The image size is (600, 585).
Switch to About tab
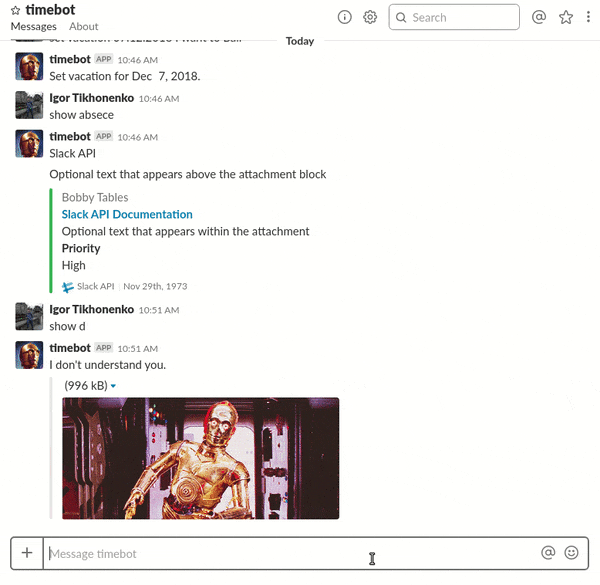click(84, 26)
